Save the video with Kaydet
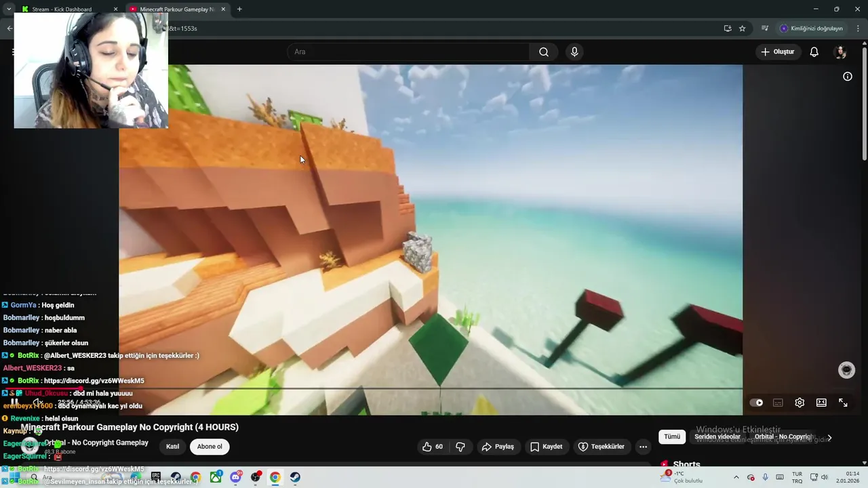Image resolution: width=868 pixels, height=488 pixels. (547, 447)
